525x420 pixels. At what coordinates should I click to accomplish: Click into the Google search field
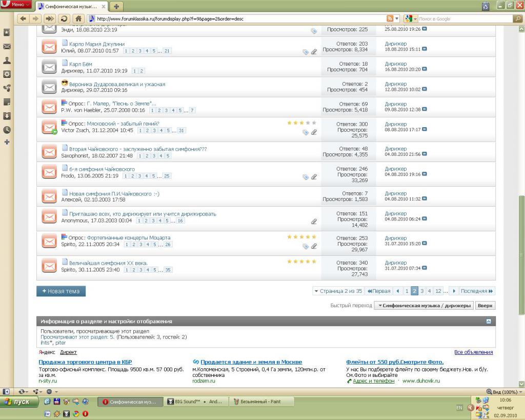tap(464, 18)
